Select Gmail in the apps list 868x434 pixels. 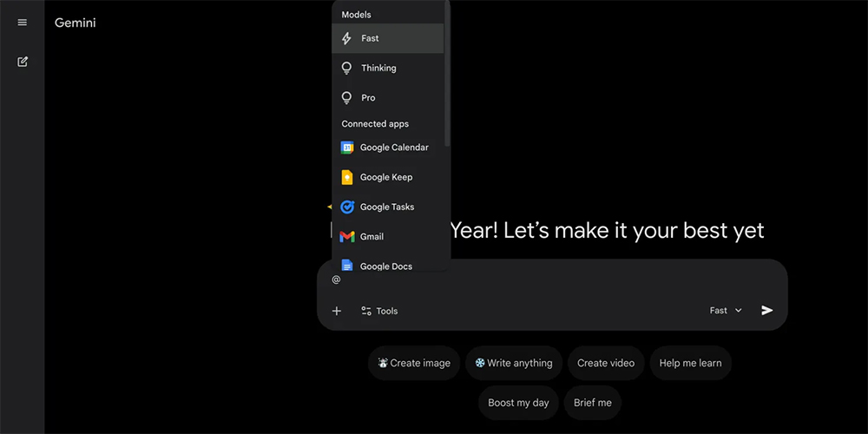tap(387, 237)
